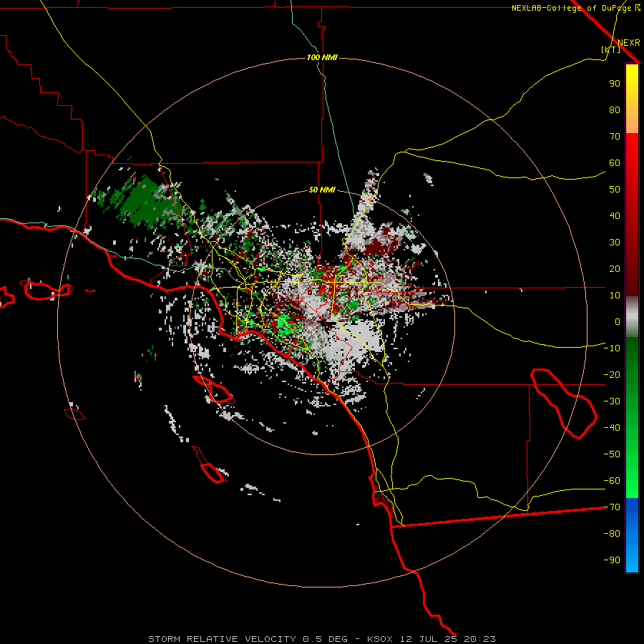
Task: Click the 12 JUL 25 date text
Action: pyautogui.click(x=429, y=639)
